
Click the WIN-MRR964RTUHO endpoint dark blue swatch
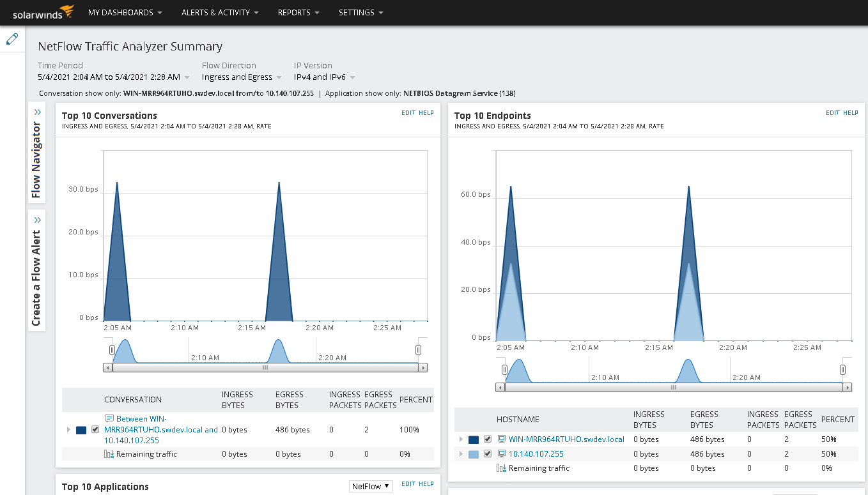tap(474, 439)
